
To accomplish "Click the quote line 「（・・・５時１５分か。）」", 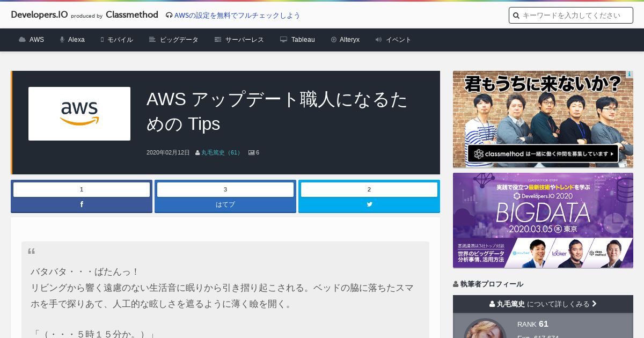I will [93, 335].
